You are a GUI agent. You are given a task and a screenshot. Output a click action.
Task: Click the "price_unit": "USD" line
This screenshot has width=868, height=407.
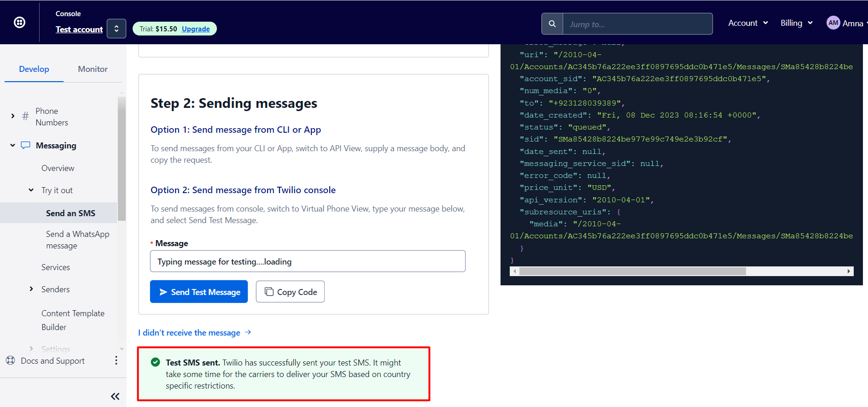[x=567, y=188]
